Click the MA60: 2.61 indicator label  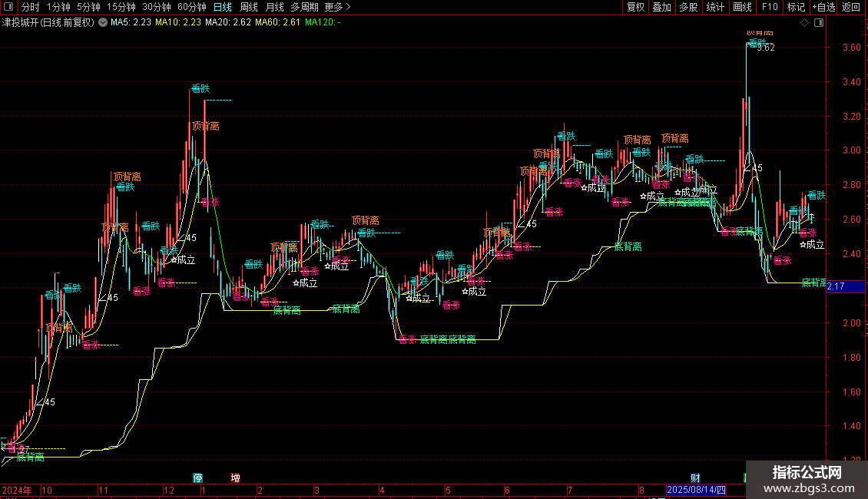coord(277,23)
